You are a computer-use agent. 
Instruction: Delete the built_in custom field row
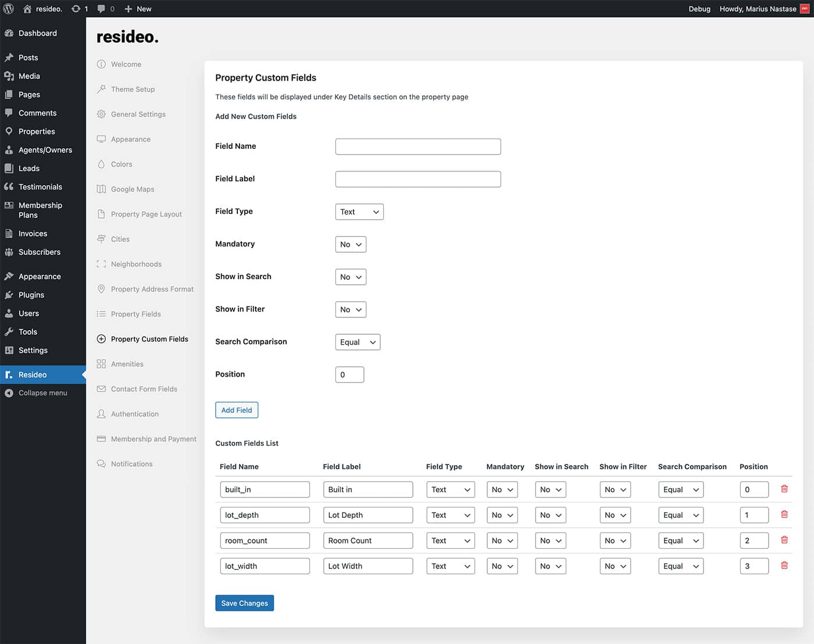[784, 489]
